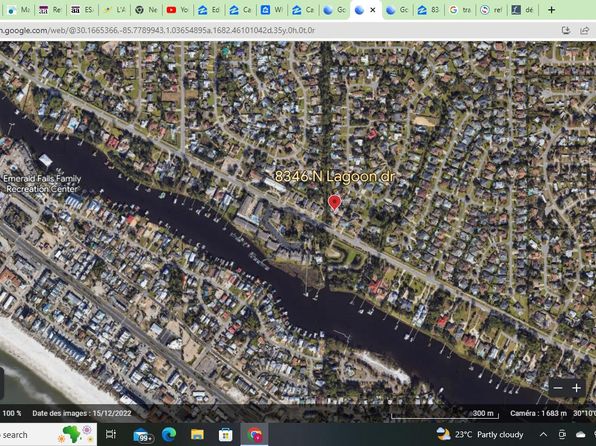
Task: Open Mail app with 99+ badge
Action: 143,435
